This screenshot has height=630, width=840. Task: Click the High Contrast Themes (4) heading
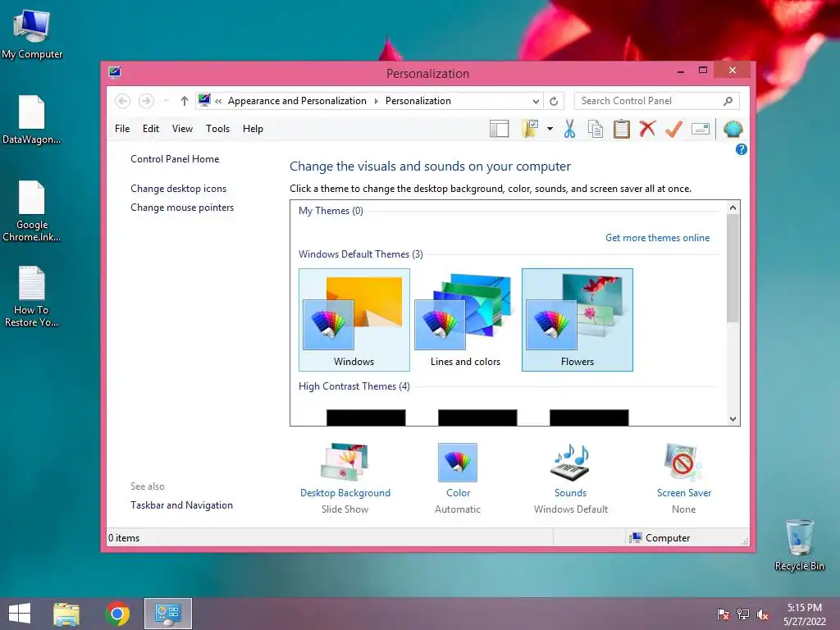tap(354, 387)
